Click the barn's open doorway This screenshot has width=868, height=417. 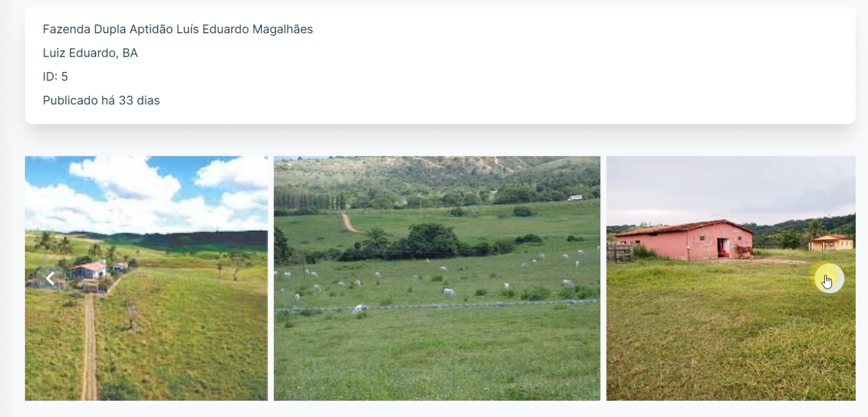(723, 248)
